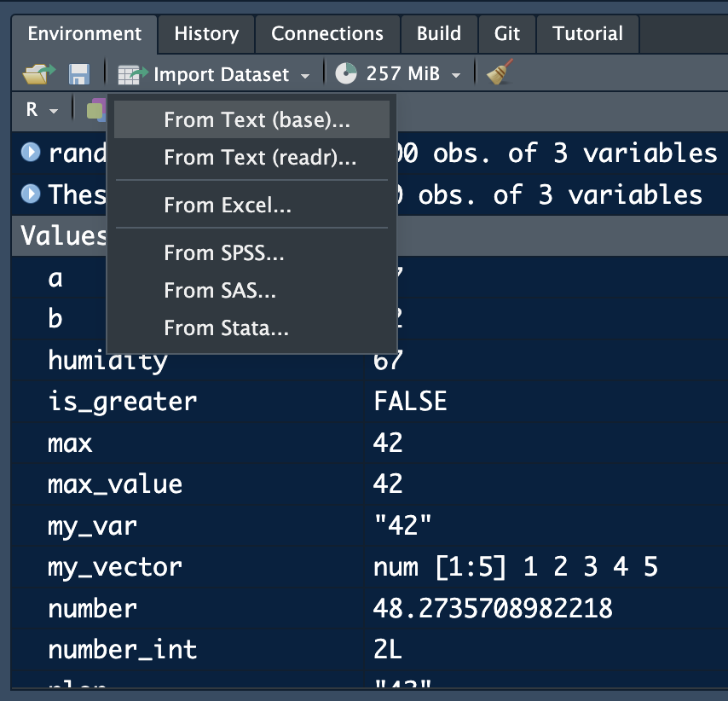The width and height of the screenshot is (728, 701).
Task: Switch to the History tab
Action: pos(206,34)
